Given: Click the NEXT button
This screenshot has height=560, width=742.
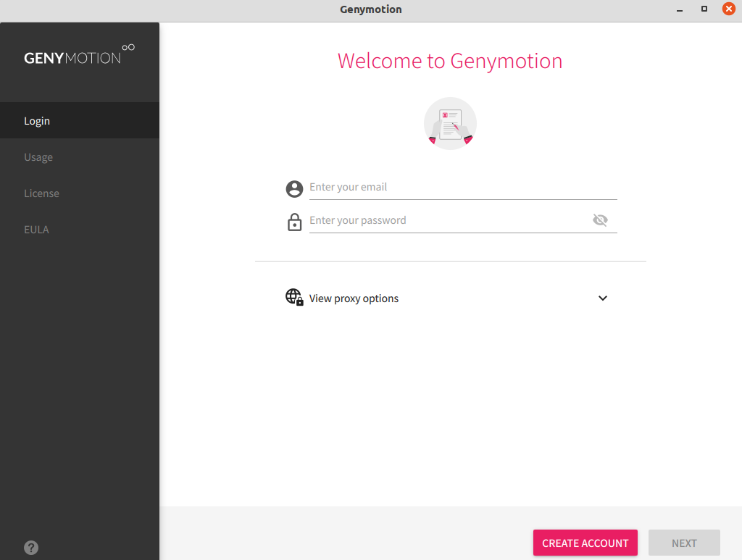Looking at the screenshot, I should (684, 543).
